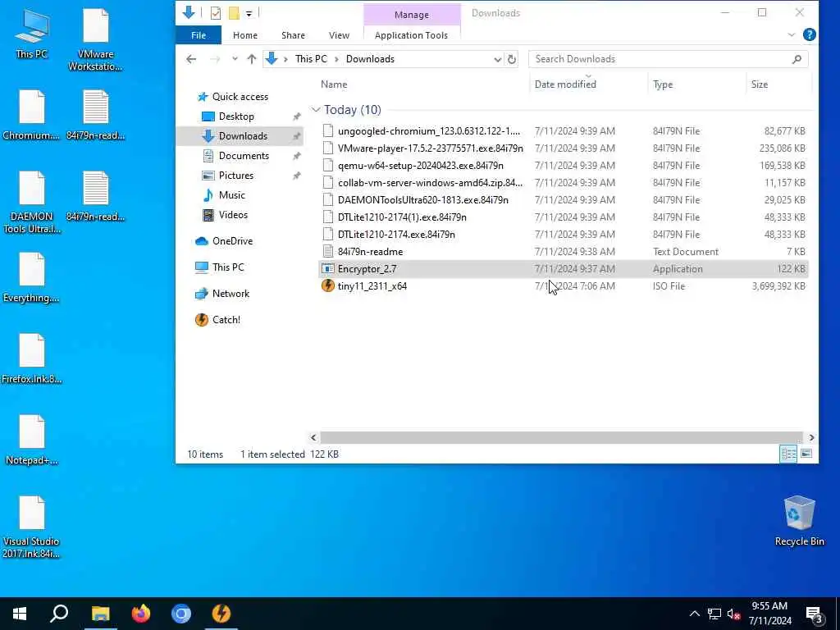Open recent locations dropdown arrow
This screenshot has height=630, width=840.
(x=235, y=59)
